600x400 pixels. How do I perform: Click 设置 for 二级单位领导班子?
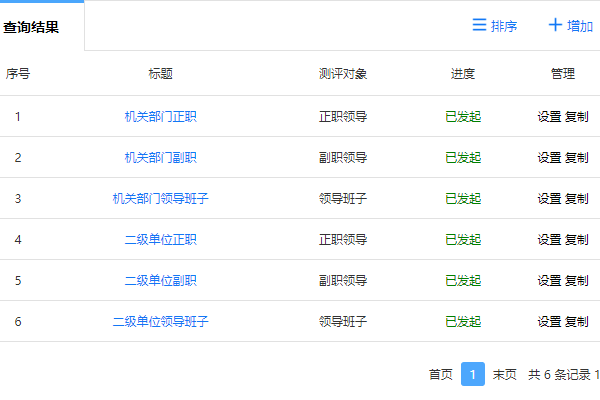(549, 321)
